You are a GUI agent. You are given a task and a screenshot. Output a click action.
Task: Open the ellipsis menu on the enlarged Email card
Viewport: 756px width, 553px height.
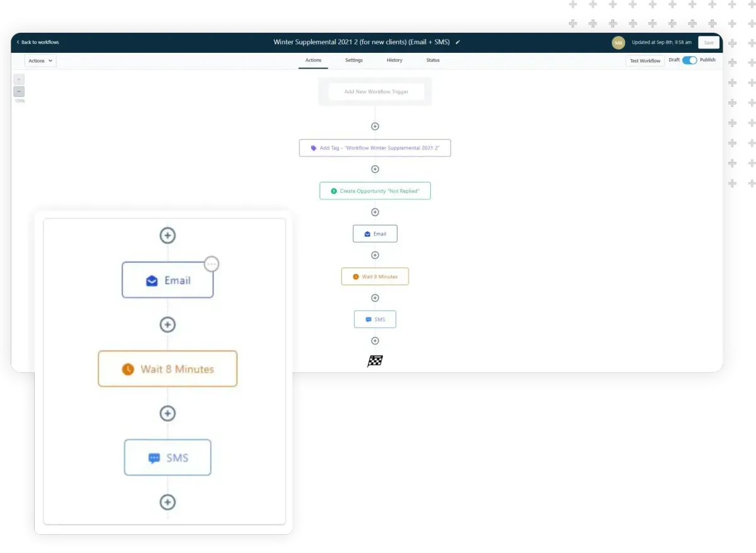click(211, 264)
